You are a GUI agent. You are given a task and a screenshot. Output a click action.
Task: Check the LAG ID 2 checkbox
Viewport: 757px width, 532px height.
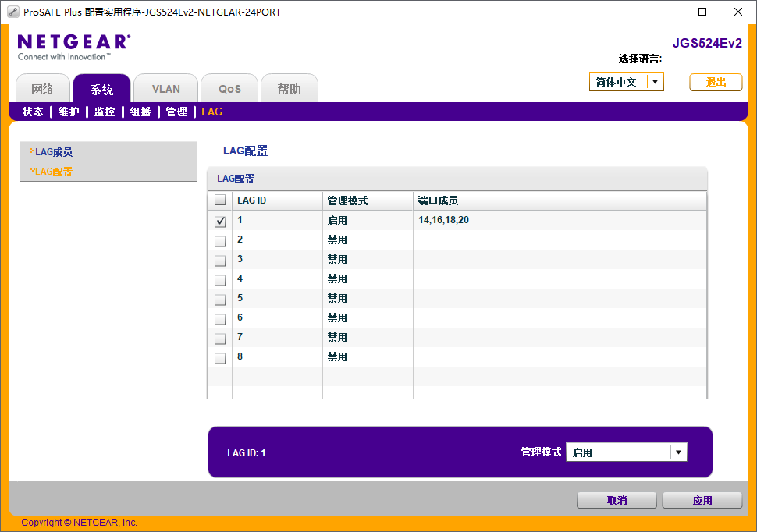coord(220,241)
